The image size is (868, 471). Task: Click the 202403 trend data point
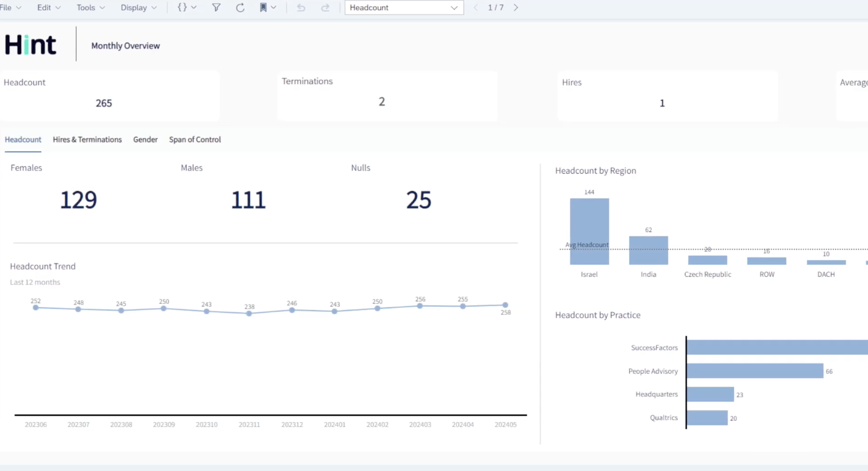click(x=420, y=306)
